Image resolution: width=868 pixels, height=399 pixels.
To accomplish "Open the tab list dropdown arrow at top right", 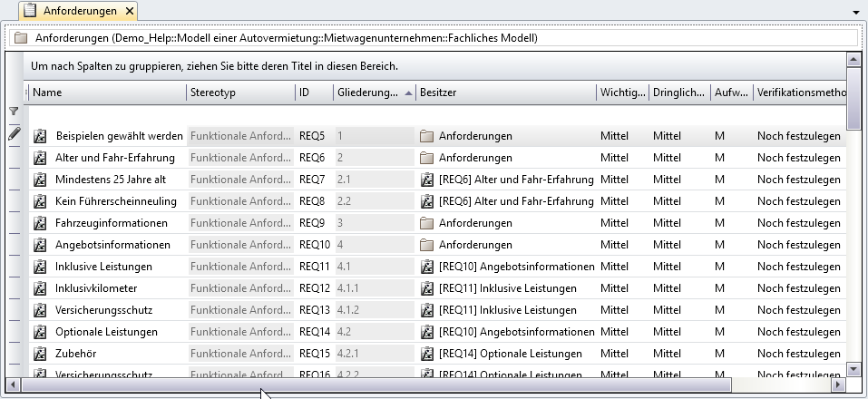I will click(857, 12).
